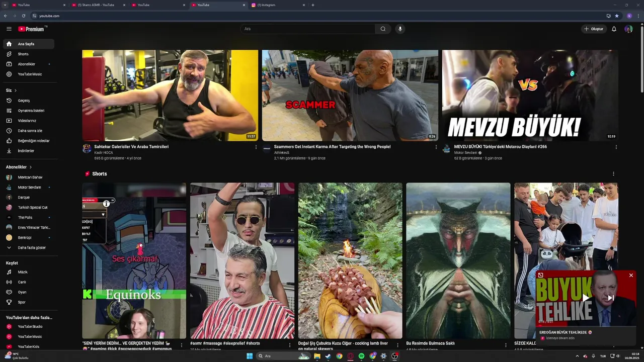Open YouTube Music in the top sidebar section
This screenshot has height=362, width=644.
tap(30, 74)
